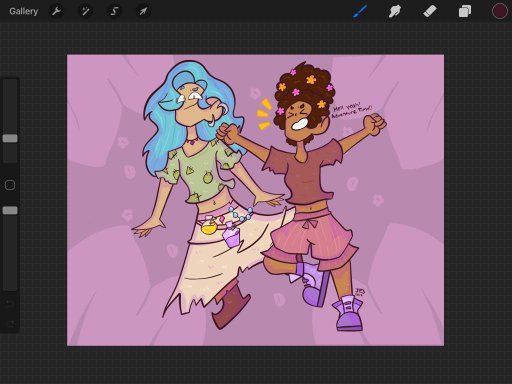Open the active color swatch
Viewport: 512px width, 384px height.
pos(499,11)
